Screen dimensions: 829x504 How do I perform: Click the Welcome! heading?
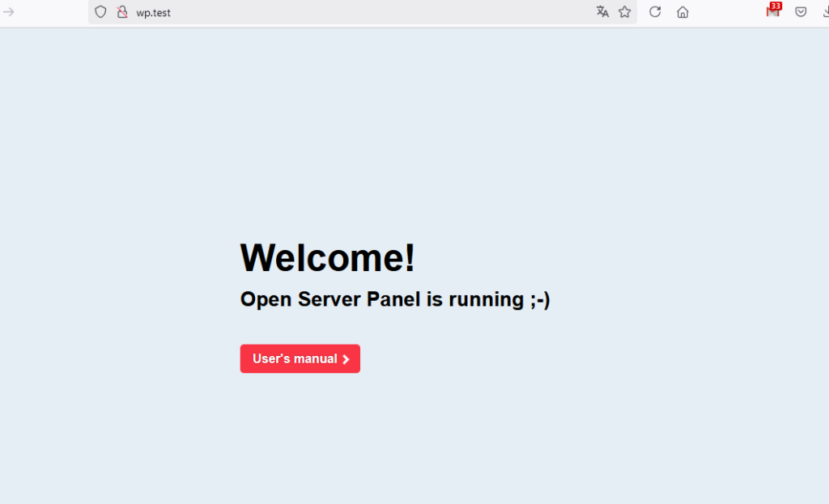coord(327,258)
